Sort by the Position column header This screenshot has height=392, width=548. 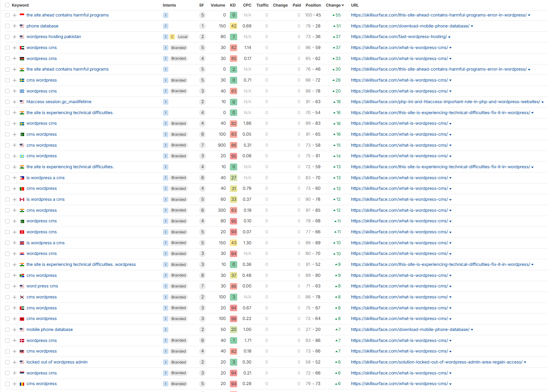(x=313, y=5)
